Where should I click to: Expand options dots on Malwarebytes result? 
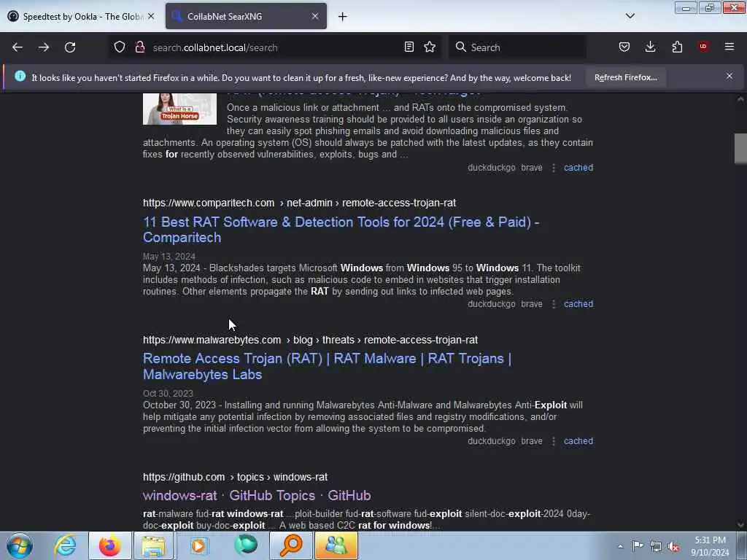coord(553,441)
